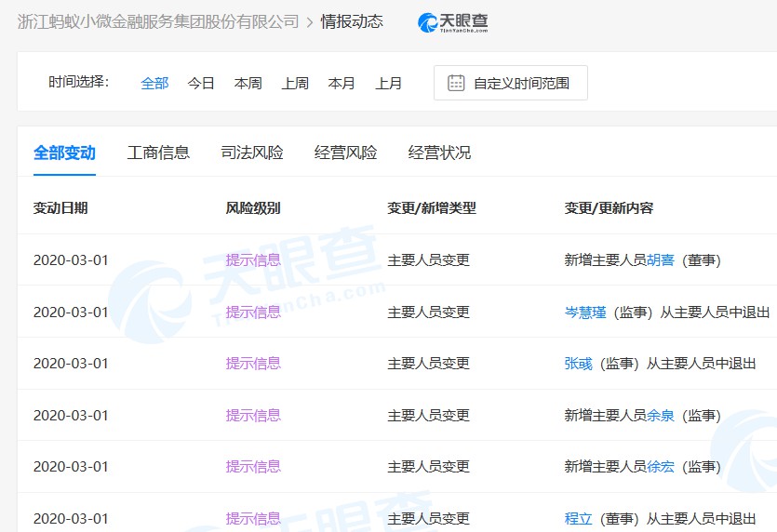Click 主要人员变更 in the 程立 row
Image resolution: width=777 pixels, height=532 pixels.
coord(428,519)
